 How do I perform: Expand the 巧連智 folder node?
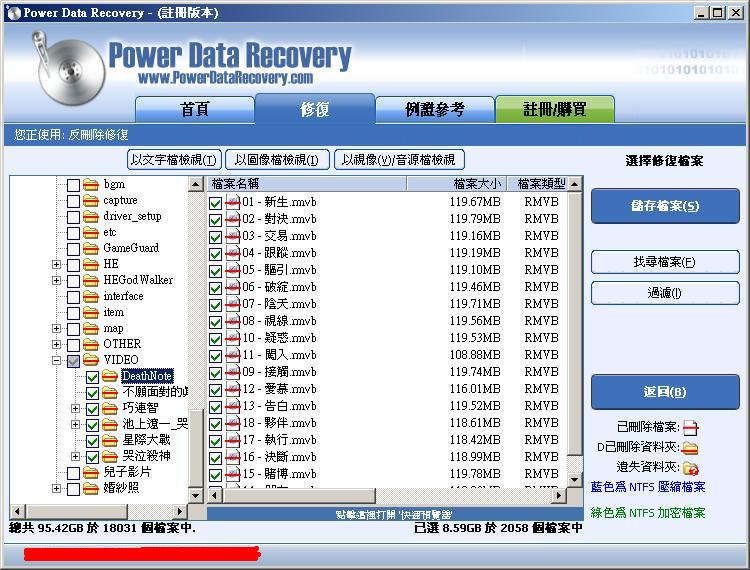[75, 408]
